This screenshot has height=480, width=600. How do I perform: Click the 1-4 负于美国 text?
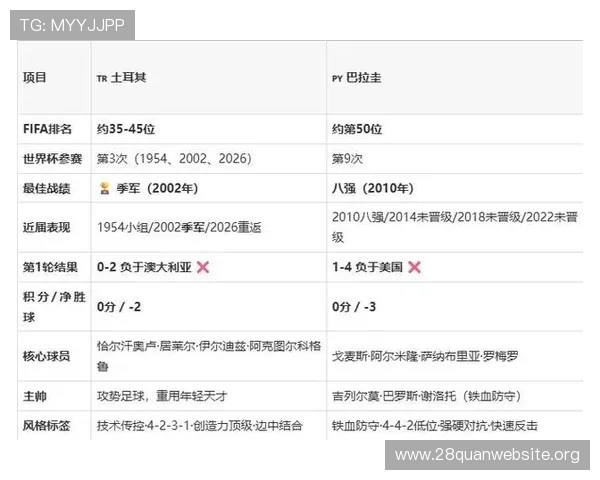pos(367,267)
